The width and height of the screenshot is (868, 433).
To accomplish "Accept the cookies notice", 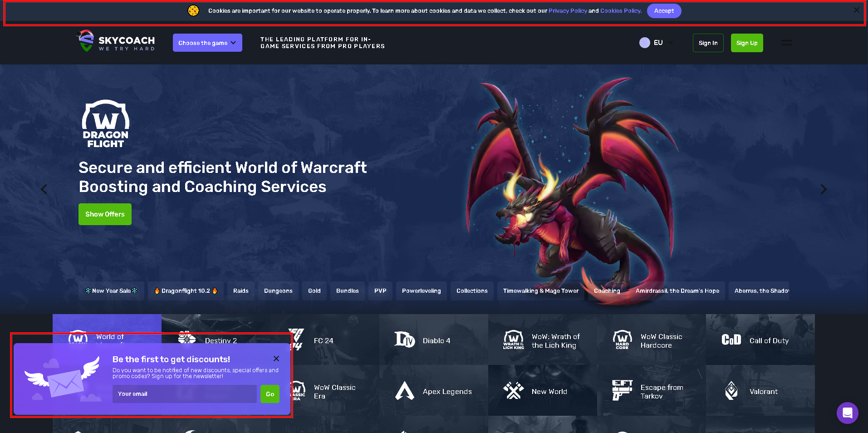I will pyautogui.click(x=663, y=11).
